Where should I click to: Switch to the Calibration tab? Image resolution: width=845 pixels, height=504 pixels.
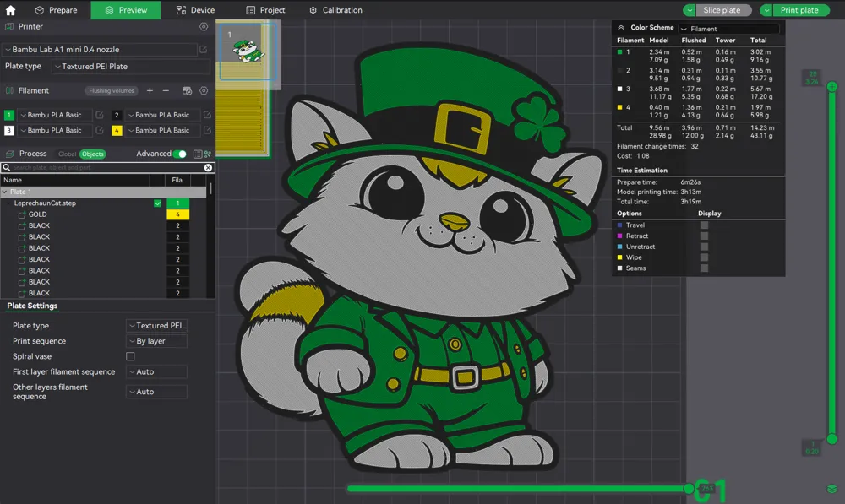click(335, 9)
